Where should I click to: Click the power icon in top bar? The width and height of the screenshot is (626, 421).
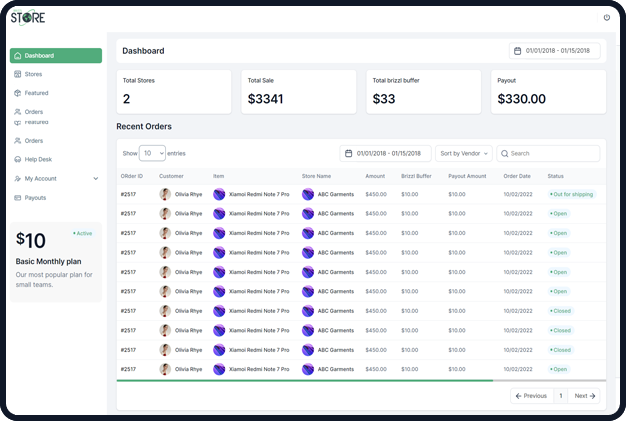click(x=606, y=18)
